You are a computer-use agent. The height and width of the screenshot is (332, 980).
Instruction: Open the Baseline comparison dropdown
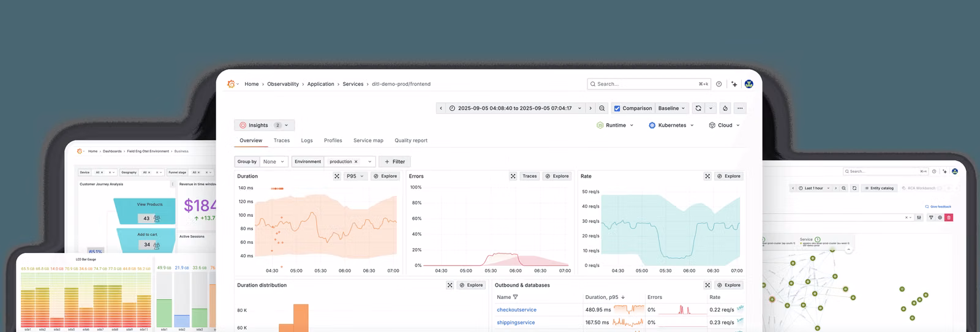click(x=671, y=108)
